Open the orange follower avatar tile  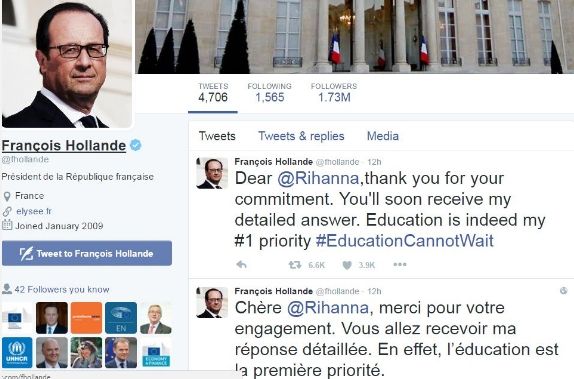pos(86,317)
